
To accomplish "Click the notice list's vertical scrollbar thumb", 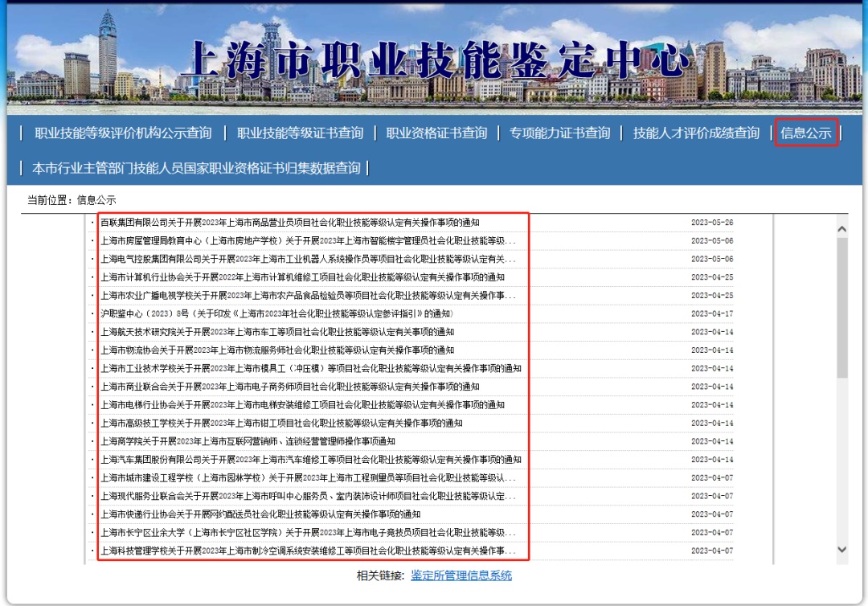I will click(x=841, y=305).
